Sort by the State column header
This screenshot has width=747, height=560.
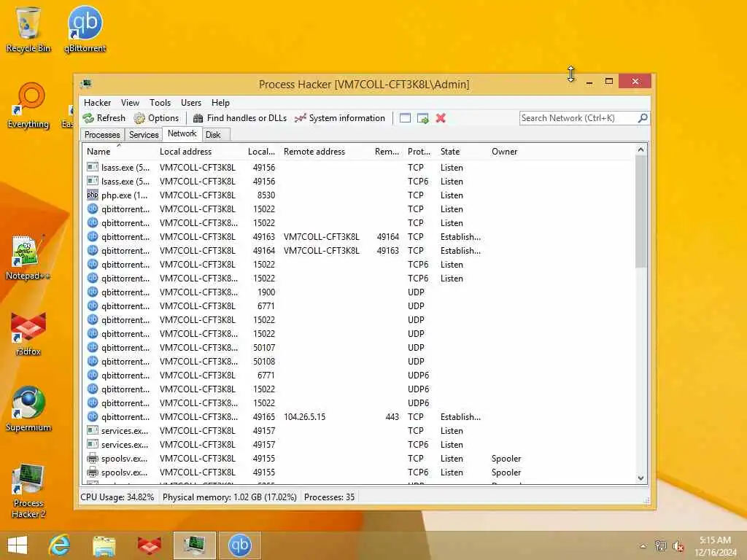coord(462,152)
